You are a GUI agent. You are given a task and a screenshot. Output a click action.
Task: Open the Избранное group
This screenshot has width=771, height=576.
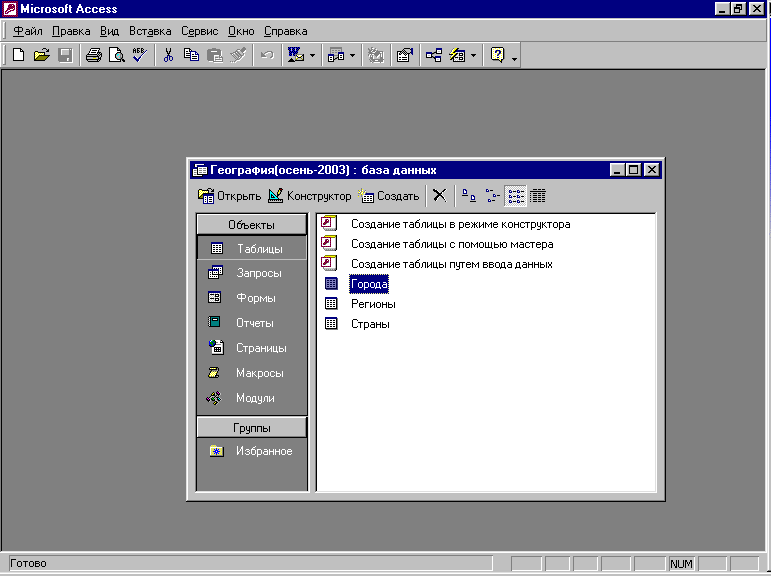point(251,451)
